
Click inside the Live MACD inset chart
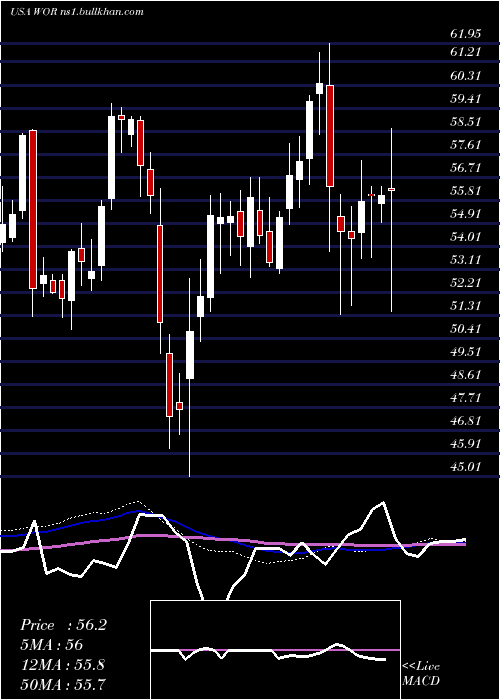pos(275,650)
